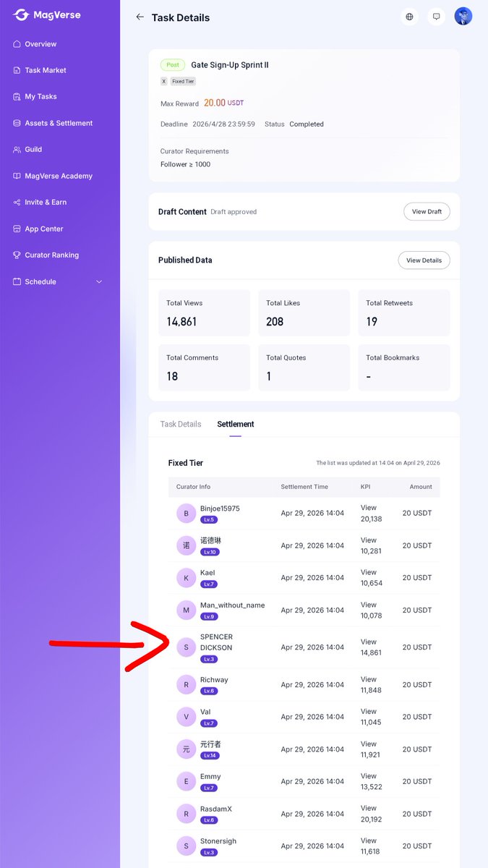Click the View Draft button
488x868 pixels.
pyautogui.click(x=427, y=211)
